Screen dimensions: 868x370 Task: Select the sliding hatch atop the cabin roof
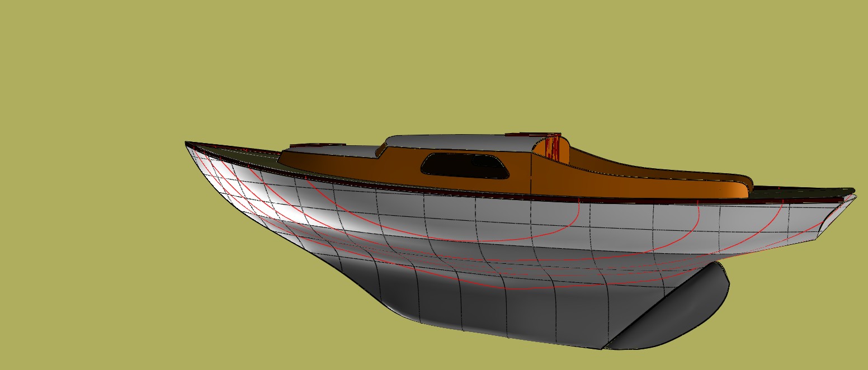pyautogui.click(x=526, y=134)
